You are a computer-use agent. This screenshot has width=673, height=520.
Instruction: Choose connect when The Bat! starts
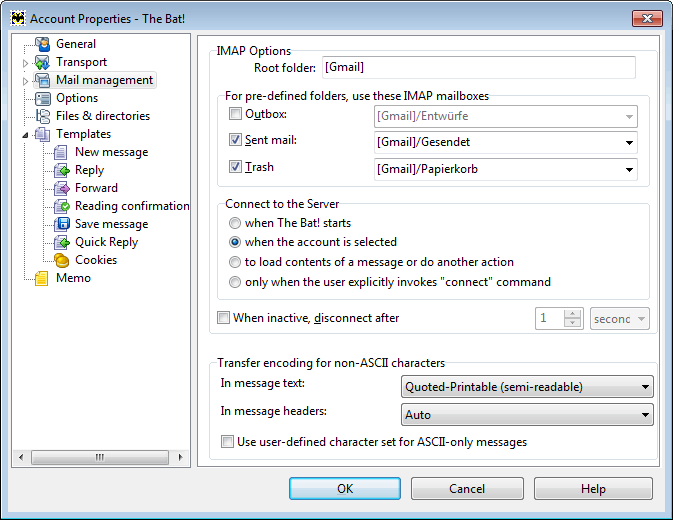point(234,223)
